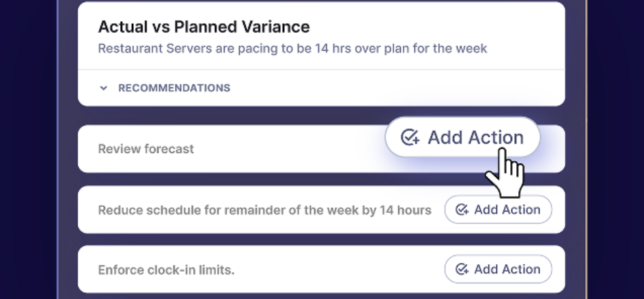Image resolution: width=644 pixels, height=299 pixels.
Task: Collapse the Recommendations chevron arrow
Action: click(x=104, y=88)
